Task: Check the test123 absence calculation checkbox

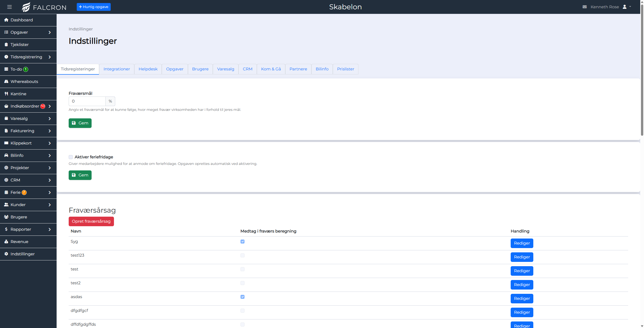Action: pos(243,255)
